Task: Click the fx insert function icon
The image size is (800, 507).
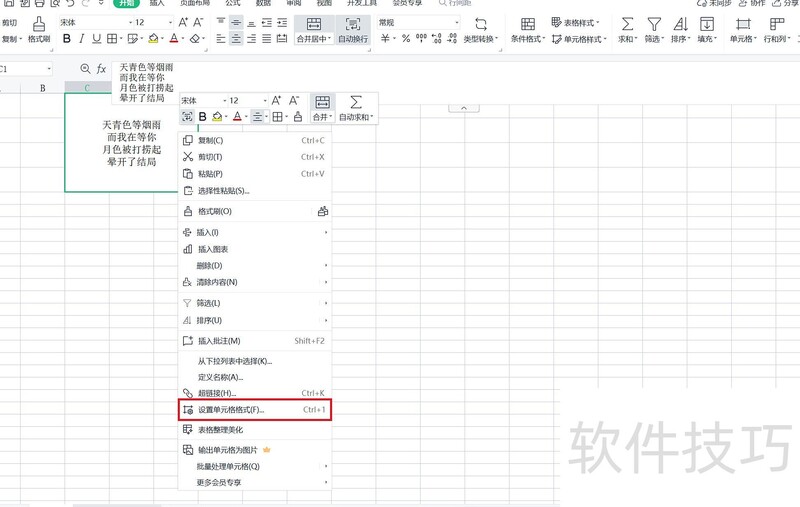Action: 101,69
